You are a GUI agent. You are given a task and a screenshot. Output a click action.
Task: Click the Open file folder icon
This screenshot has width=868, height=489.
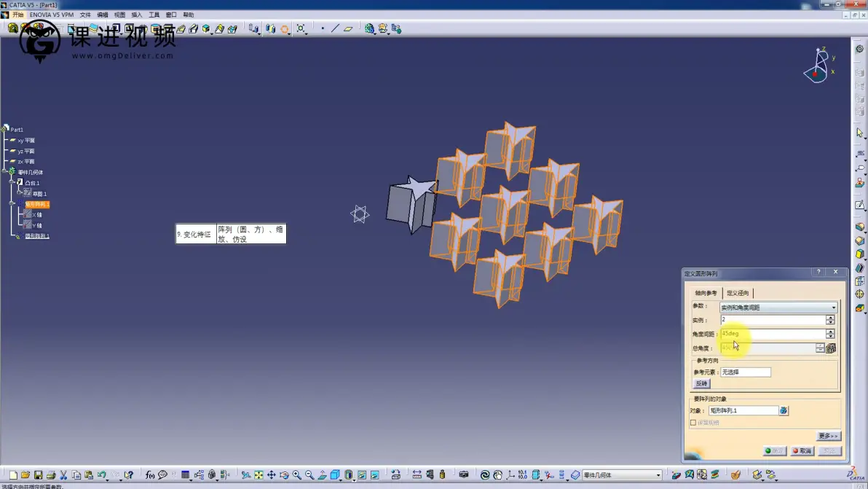(x=25, y=475)
